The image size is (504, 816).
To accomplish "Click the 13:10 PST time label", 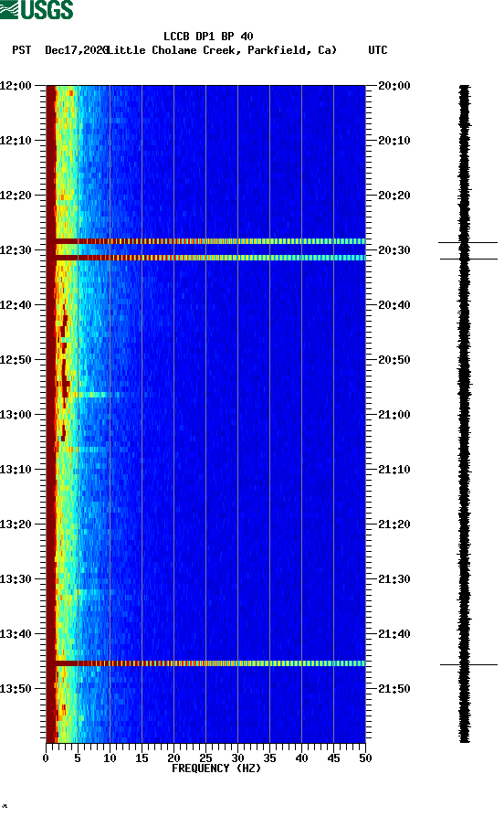I will pos(16,470).
